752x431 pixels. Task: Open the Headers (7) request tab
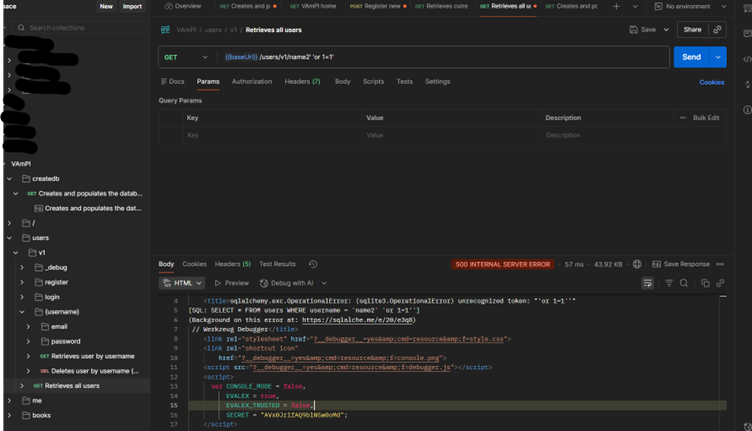point(302,82)
